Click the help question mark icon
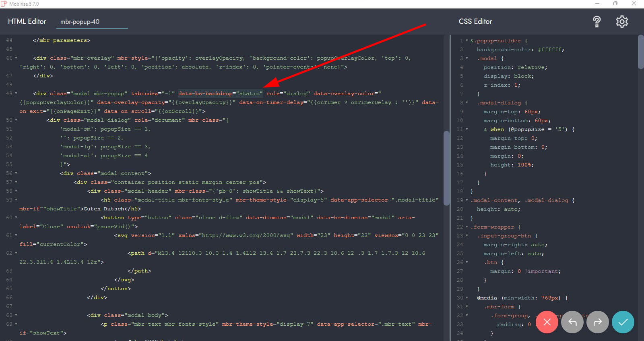 click(x=597, y=22)
